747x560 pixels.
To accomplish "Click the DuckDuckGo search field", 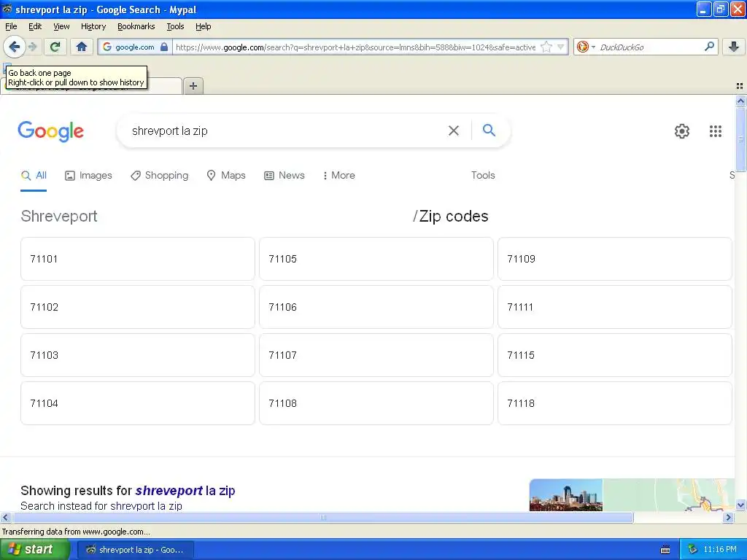I will click(650, 47).
